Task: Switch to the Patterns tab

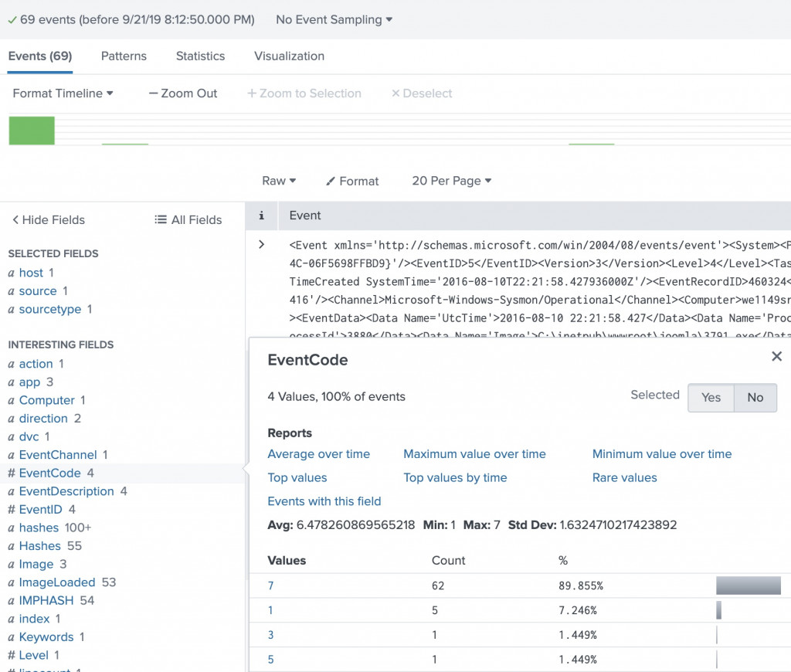Action: point(124,56)
